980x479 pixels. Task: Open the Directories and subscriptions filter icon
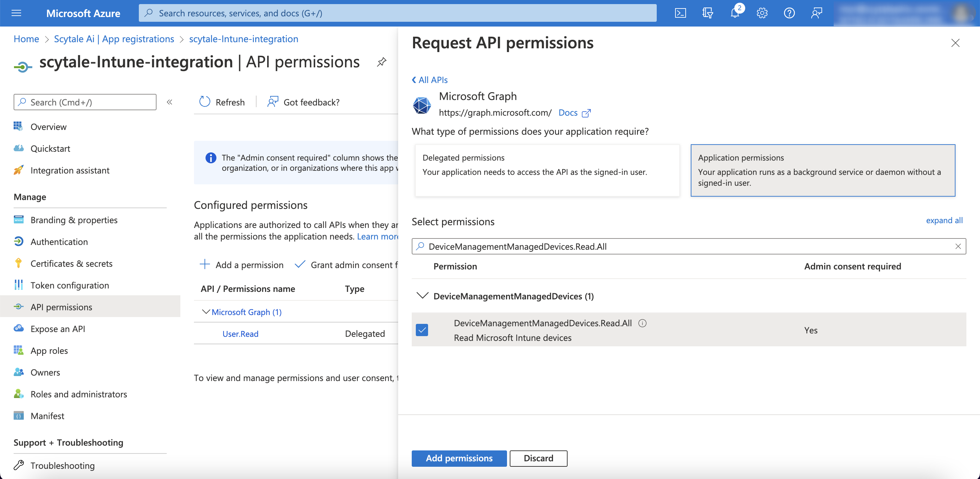707,13
